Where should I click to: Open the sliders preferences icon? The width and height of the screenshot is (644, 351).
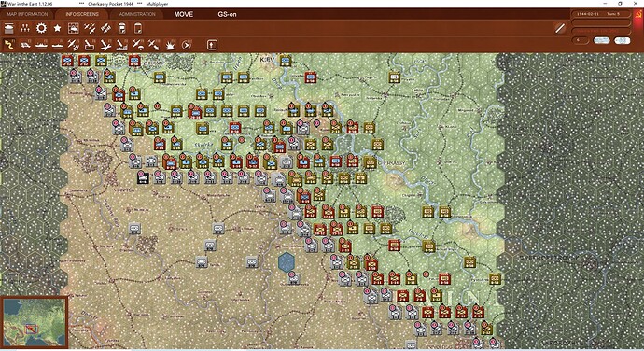(25, 28)
